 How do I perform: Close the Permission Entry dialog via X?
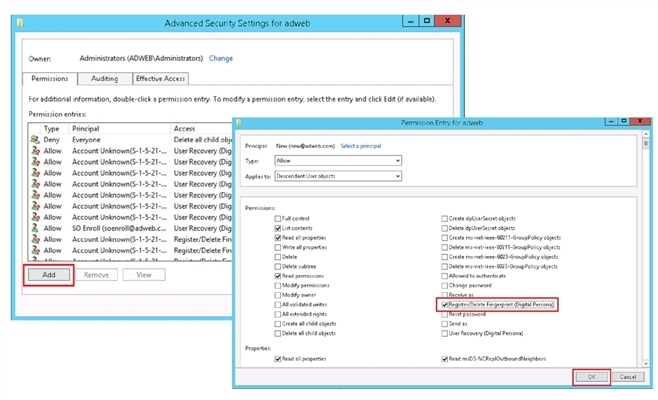[x=636, y=120]
